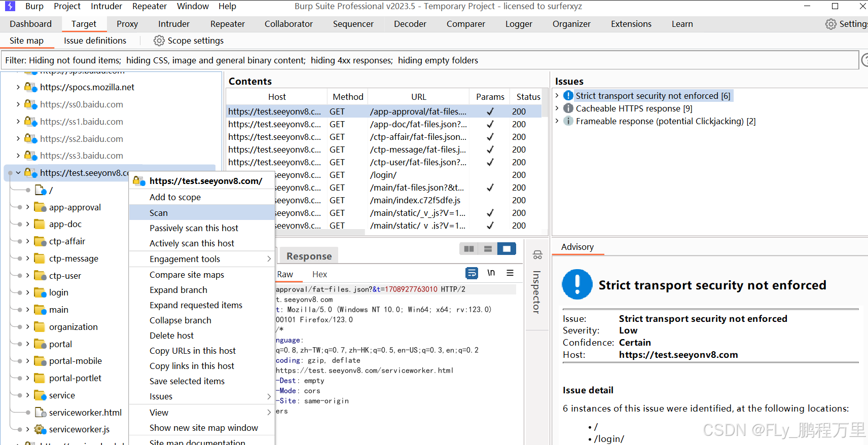This screenshot has width=868, height=445.
Task: Click the red exclamation Strict transport icon
Action: 568,96
